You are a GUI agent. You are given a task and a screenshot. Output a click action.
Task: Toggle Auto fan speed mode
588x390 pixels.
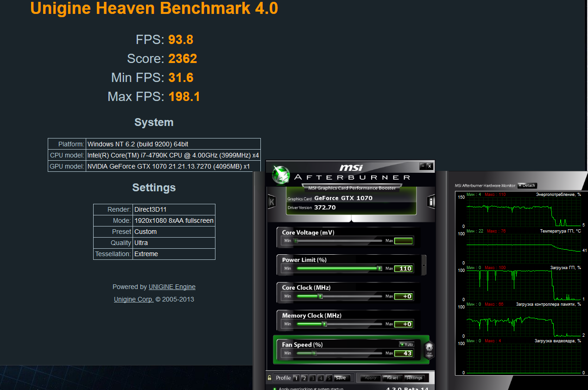pyautogui.click(x=406, y=345)
